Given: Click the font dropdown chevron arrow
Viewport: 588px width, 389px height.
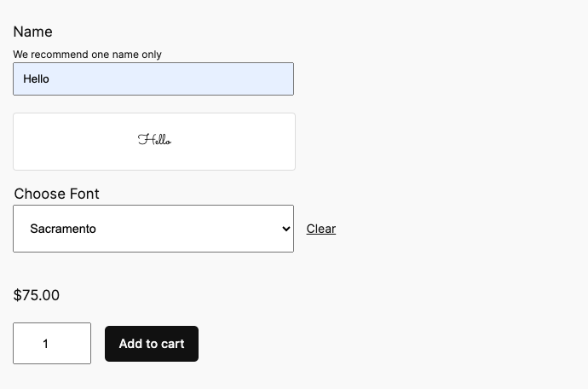Looking at the screenshot, I should (x=285, y=229).
